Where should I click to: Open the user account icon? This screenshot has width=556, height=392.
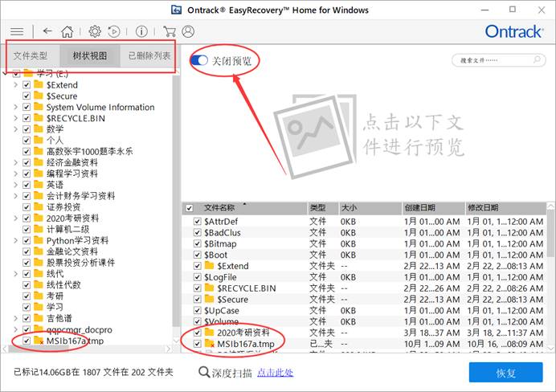pyautogui.click(x=188, y=31)
